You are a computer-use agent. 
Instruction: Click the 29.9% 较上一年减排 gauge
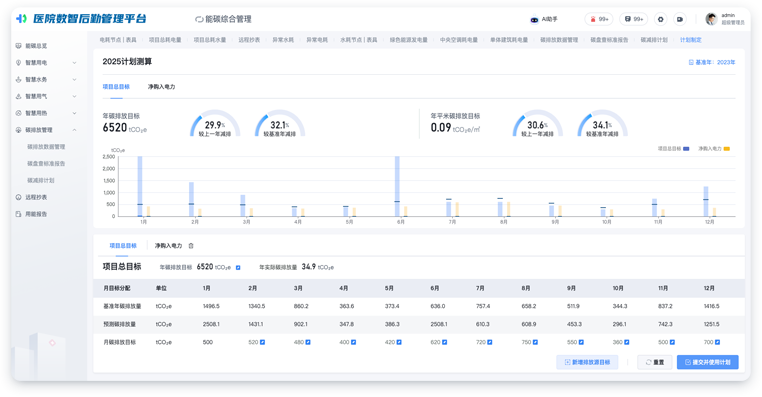215,123
